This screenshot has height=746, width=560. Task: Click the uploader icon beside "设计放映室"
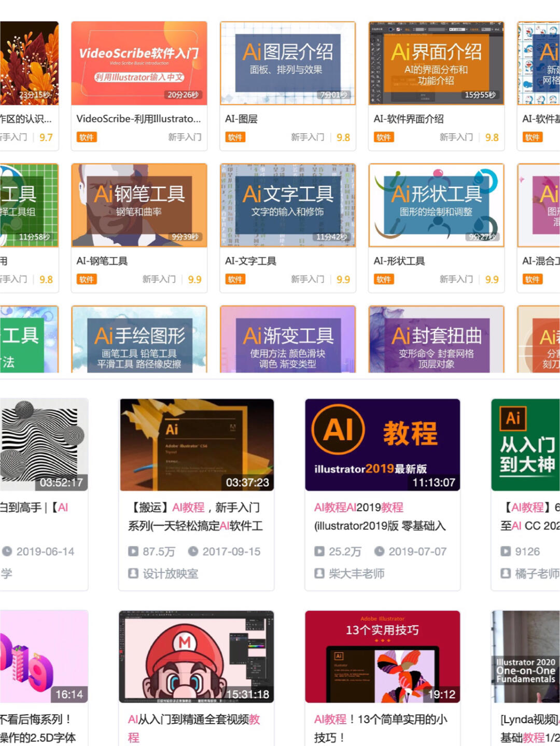pos(134,574)
